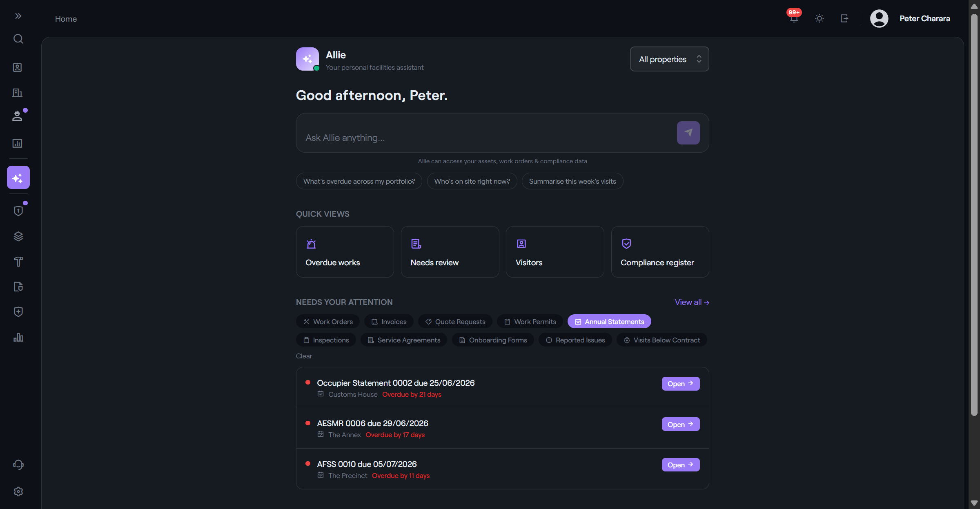980x509 pixels.
Task: Click the page vertical scrollbar thumb
Action: click(974, 214)
